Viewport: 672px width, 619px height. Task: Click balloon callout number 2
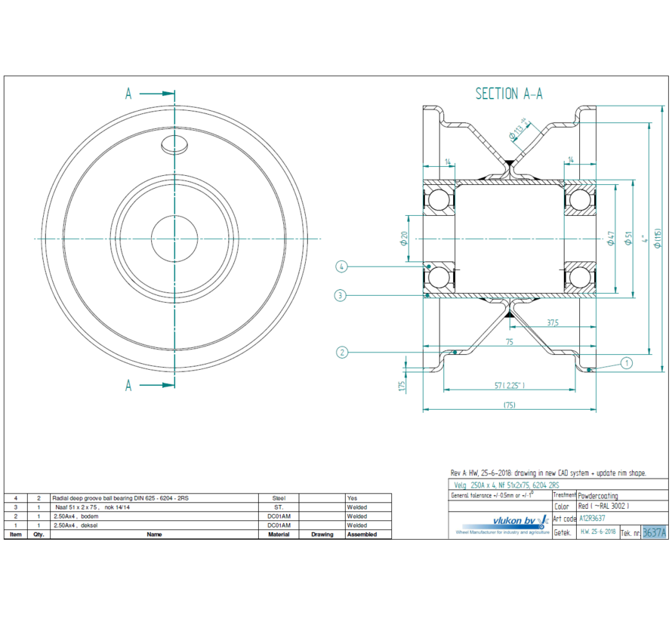pos(342,352)
